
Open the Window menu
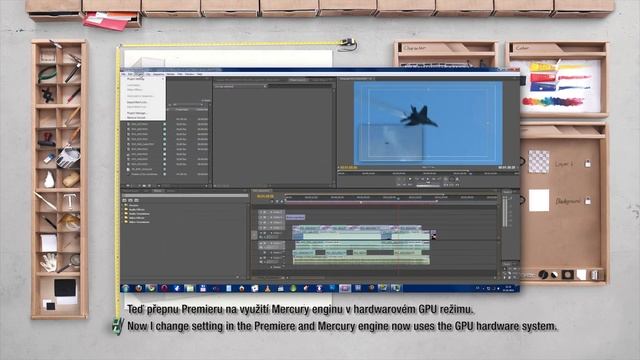189,74
